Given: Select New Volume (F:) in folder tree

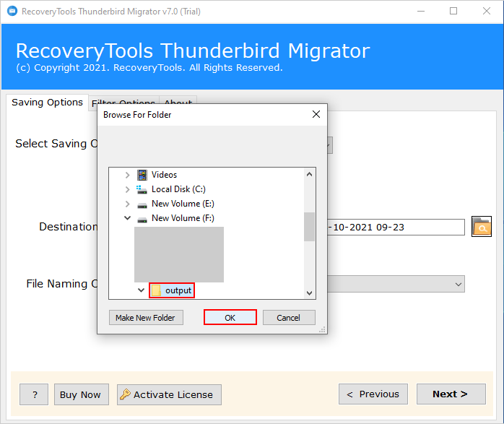Looking at the screenshot, I should pos(183,218).
